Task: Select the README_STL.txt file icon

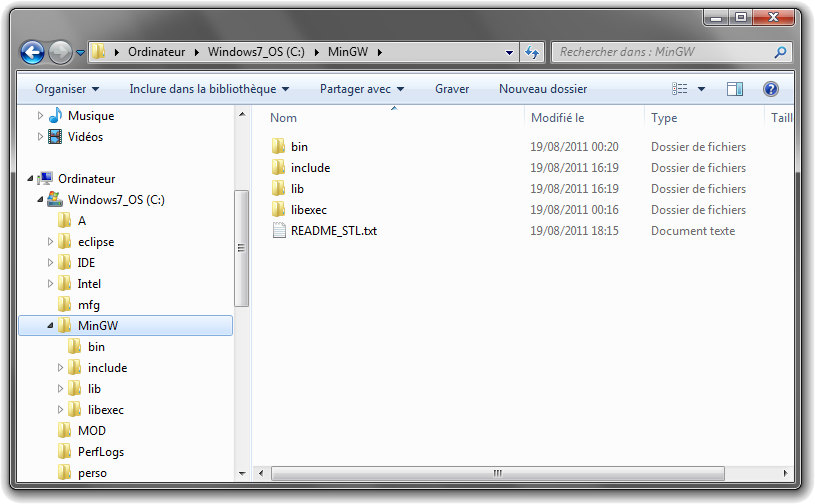Action: (x=279, y=230)
